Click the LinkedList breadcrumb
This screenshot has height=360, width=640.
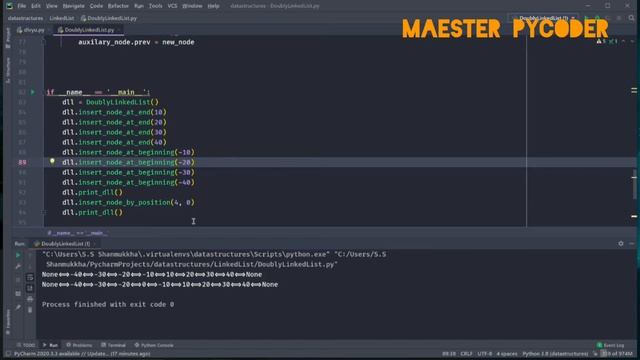point(62,18)
